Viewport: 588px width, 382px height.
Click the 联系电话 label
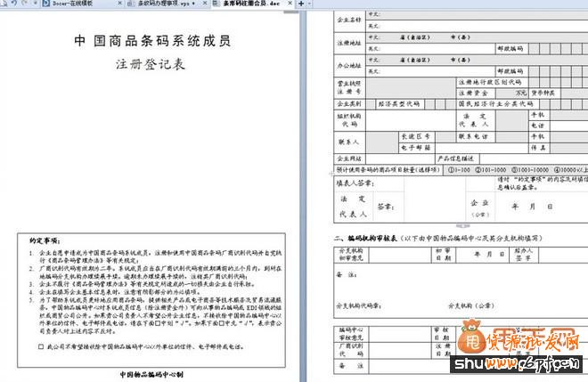coord(473,136)
